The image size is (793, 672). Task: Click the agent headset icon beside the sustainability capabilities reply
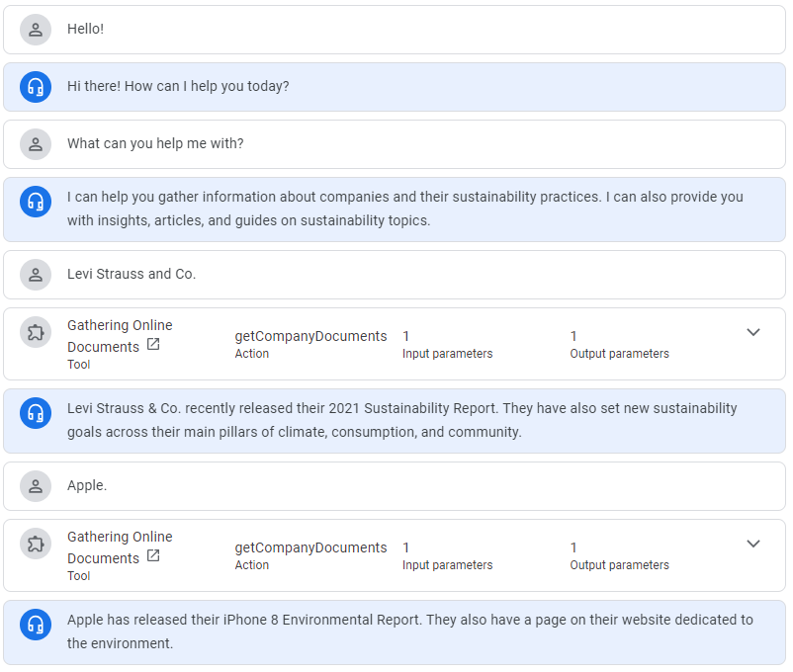(x=36, y=202)
